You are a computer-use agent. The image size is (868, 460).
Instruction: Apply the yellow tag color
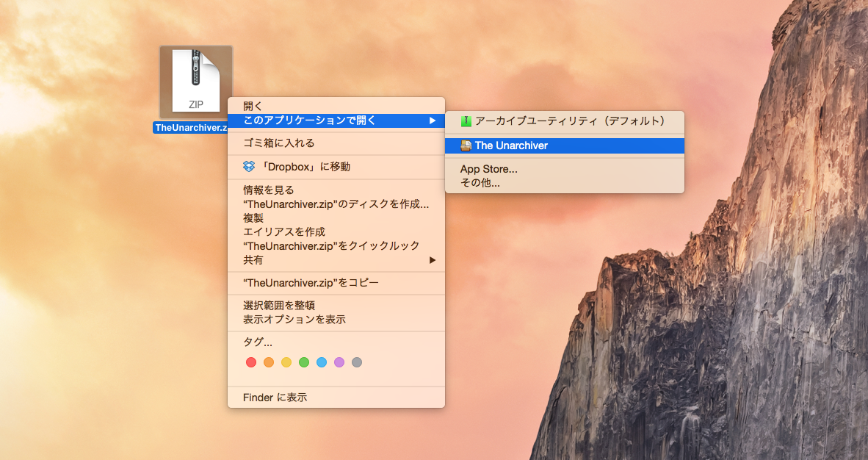(286, 362)
